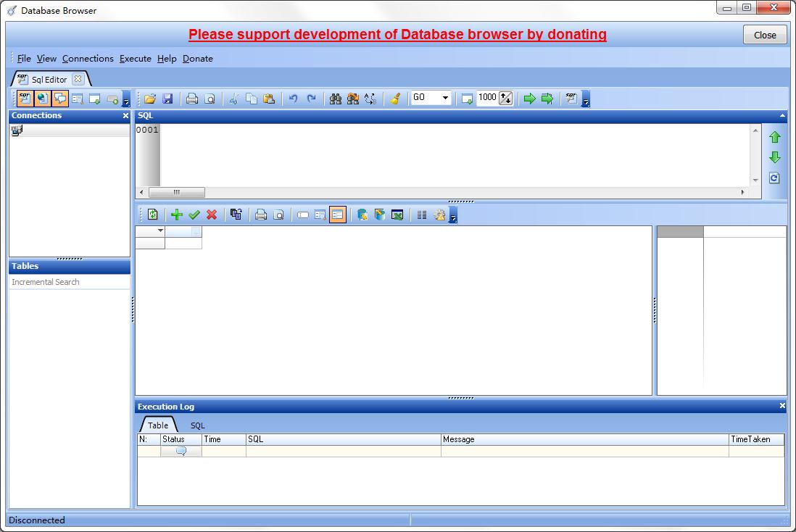The image size is (796, 532).
Task: Click the gear with warning icon
Action: [x=439, y=215]
